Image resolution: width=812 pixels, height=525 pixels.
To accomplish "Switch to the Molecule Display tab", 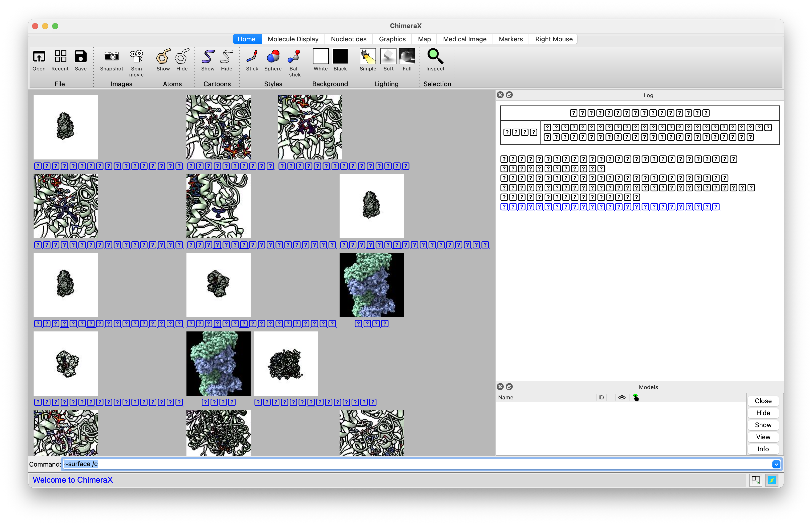I will tap(293, 39).
